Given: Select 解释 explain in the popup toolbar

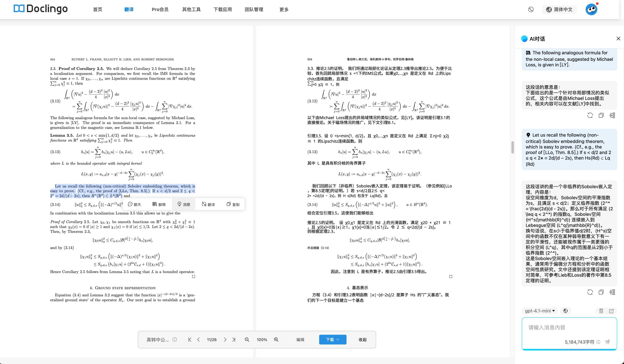Looking at the screenshot, I should pos(159,204).
